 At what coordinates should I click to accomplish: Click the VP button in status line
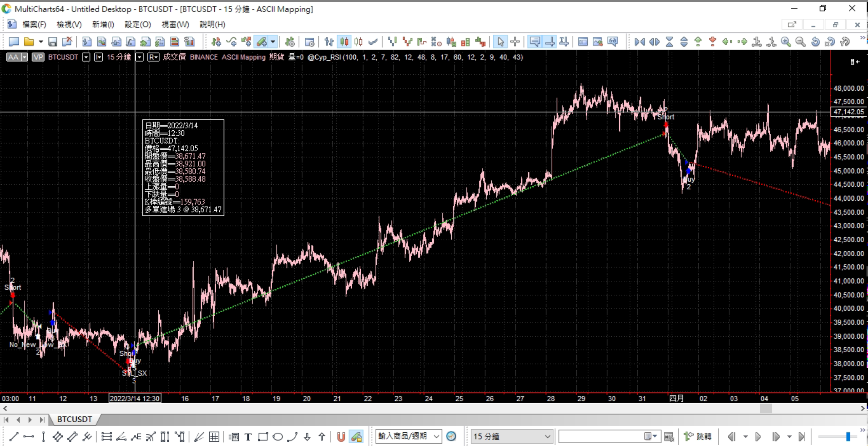38,57
